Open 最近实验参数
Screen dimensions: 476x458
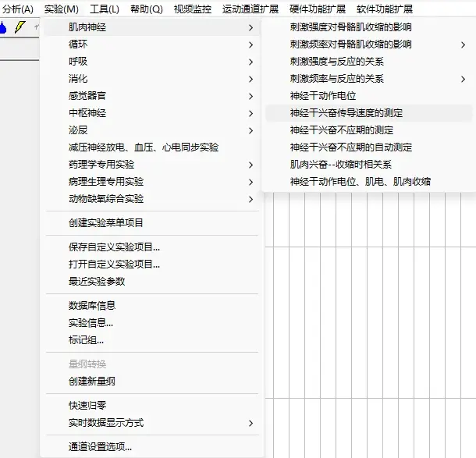[x=97, y=282]
